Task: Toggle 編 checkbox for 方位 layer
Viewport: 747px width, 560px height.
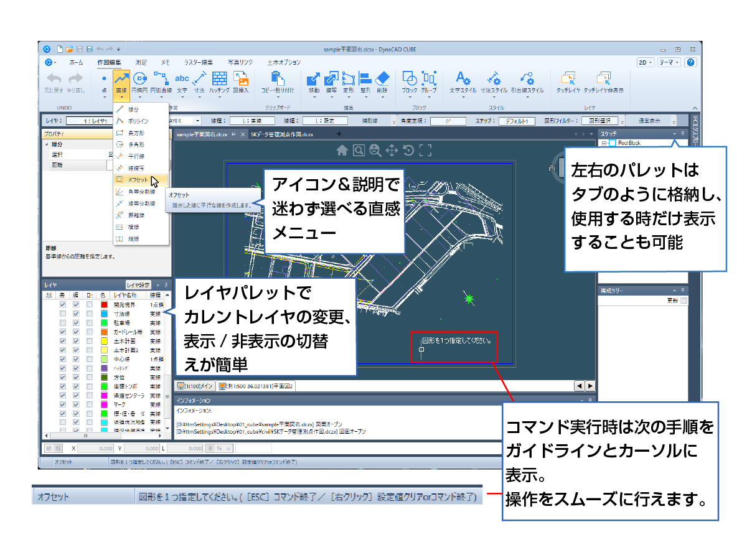Action: [76, 377]
